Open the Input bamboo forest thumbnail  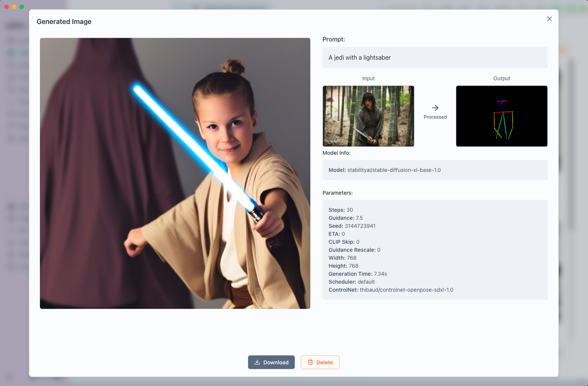[x=368, y=116]
